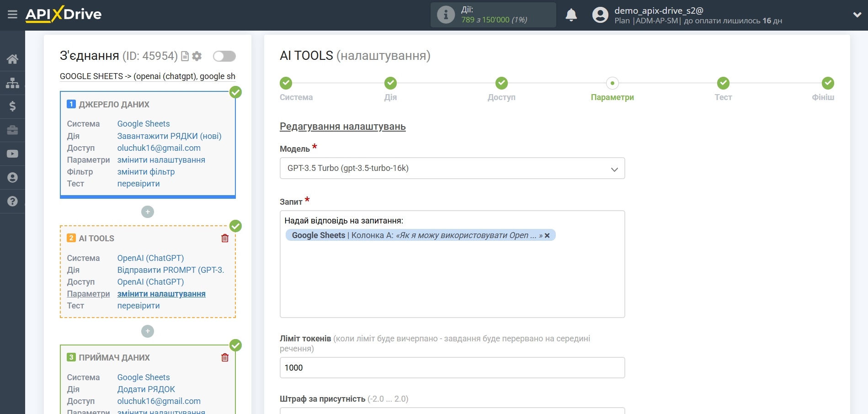Screen dimensions: 868x414
Task: Delete the AI TOOLS block
Action: tap(225, 238)
